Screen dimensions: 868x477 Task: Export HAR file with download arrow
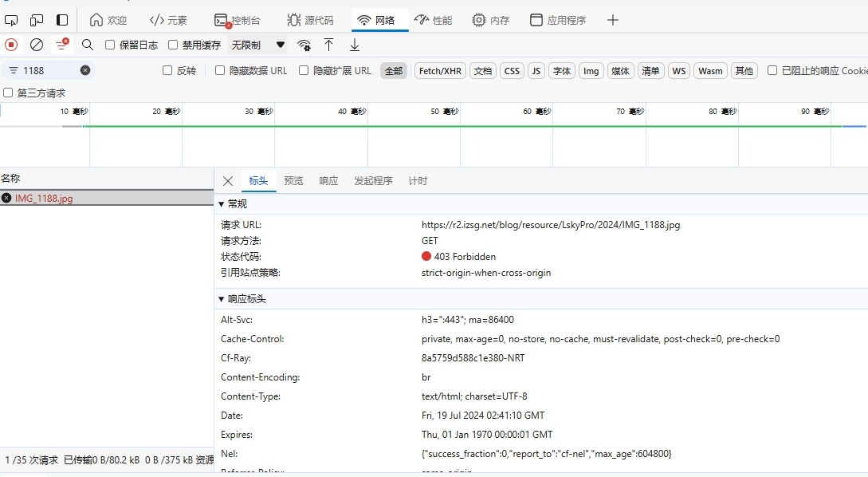pos(355,45)
